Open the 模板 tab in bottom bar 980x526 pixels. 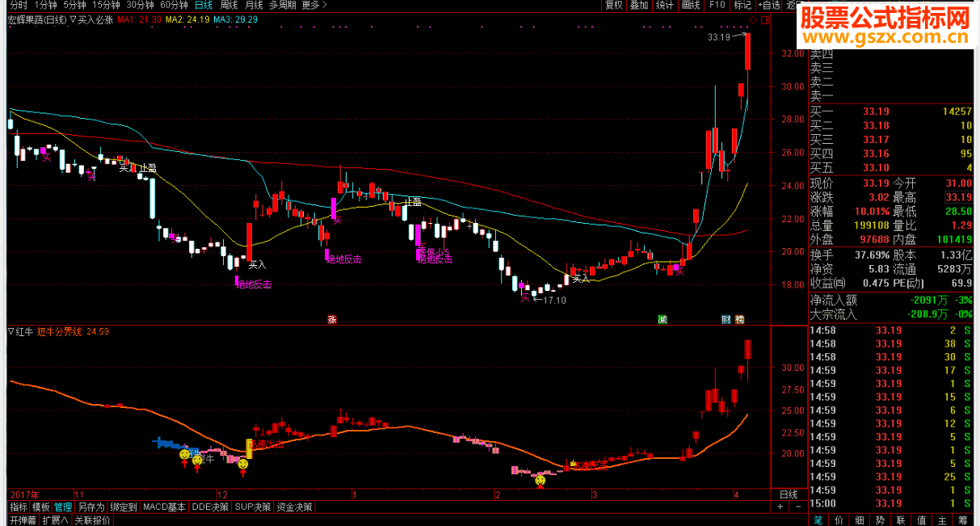click(x=40, y=507)
